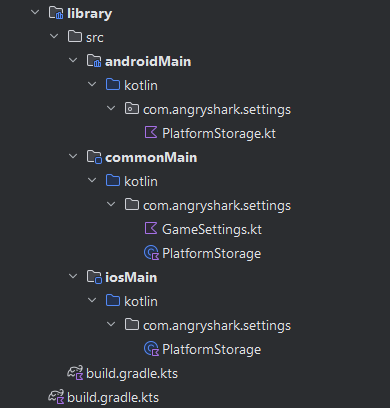This screenshot has height=408, width=390.
Task: Select com.angryshark.settings label under iosMain
Action: [217, 326]
